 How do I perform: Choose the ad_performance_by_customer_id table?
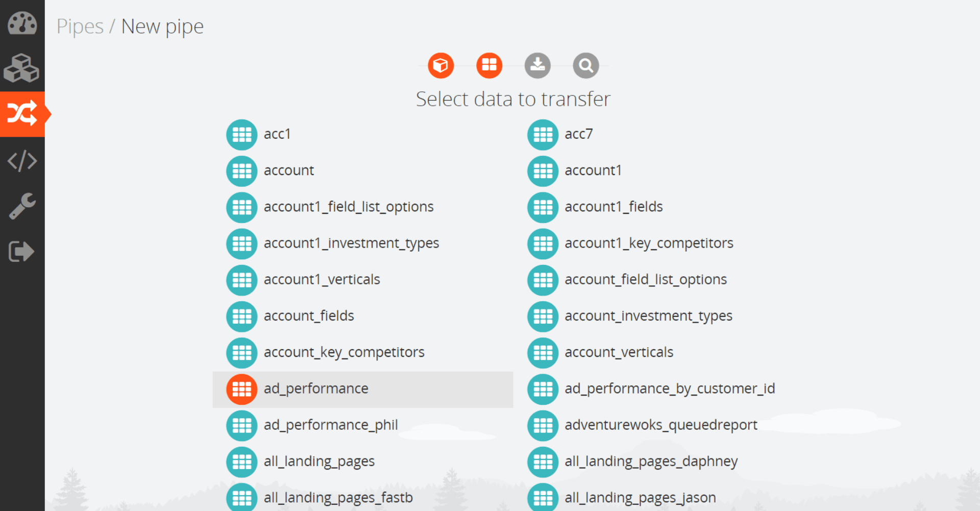click(669, 389)
